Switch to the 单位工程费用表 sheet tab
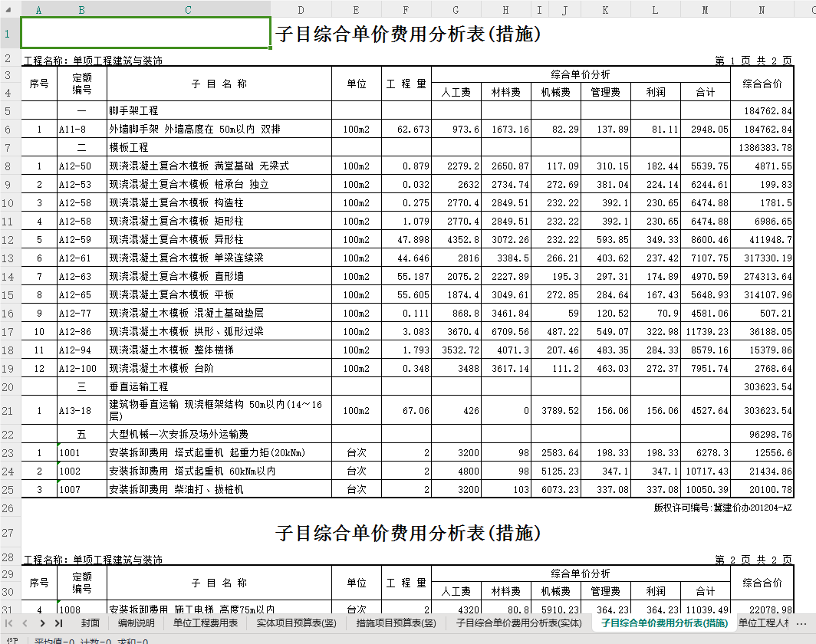This screenshot has height=644, width=816. [205, 623]
